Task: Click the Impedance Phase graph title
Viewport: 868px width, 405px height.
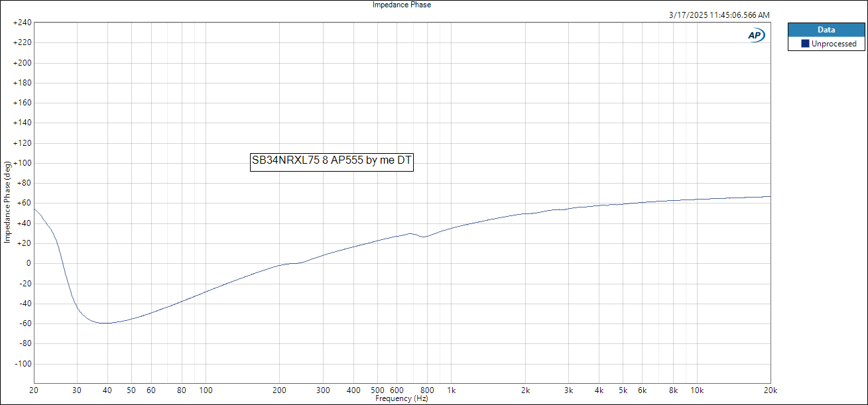Action: click(x=402, y=5)
